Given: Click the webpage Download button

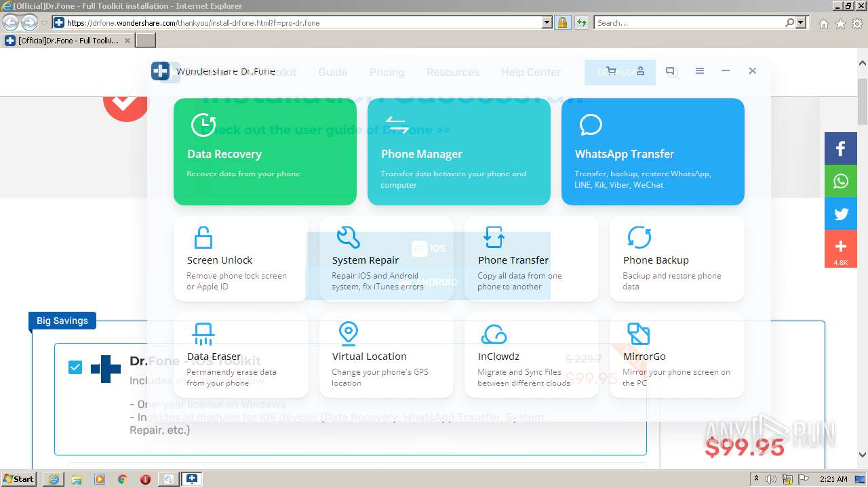Looking at the screenshot, I should coord(620,73).
